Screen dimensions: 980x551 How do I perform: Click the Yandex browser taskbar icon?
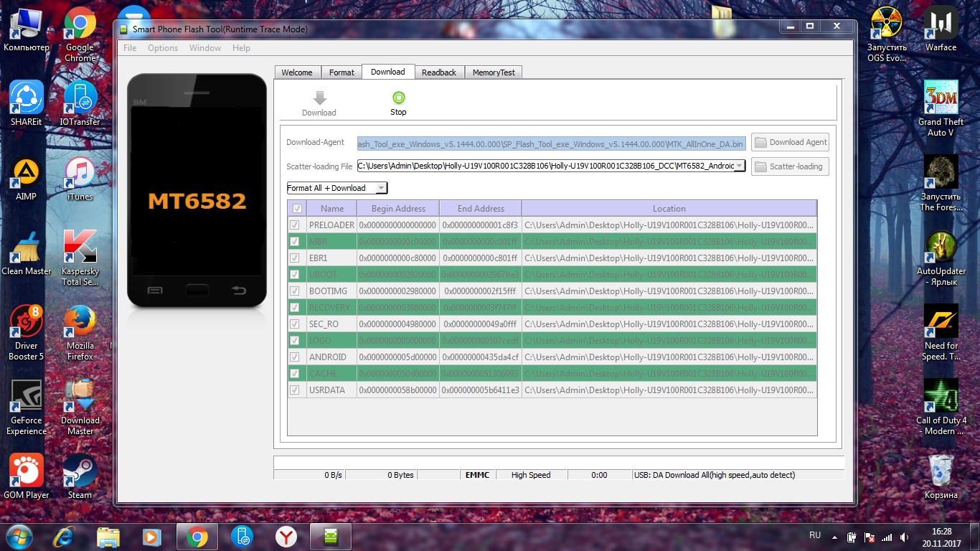coord(286,536)
